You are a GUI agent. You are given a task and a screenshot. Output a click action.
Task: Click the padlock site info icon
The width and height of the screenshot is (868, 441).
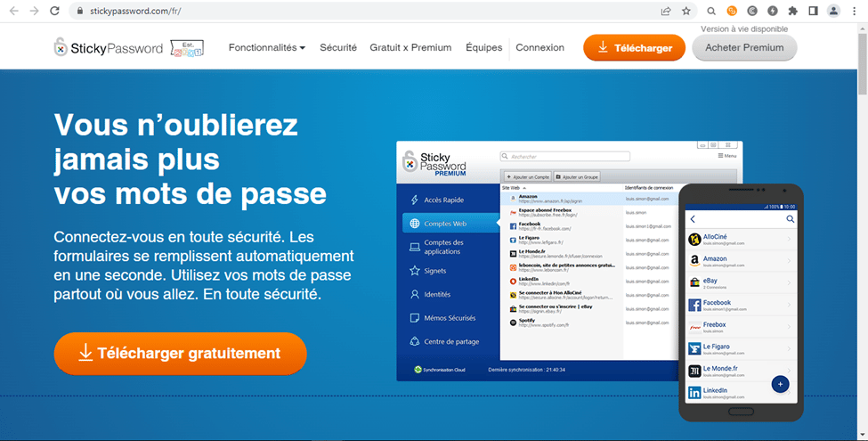[x=81, y=11]
